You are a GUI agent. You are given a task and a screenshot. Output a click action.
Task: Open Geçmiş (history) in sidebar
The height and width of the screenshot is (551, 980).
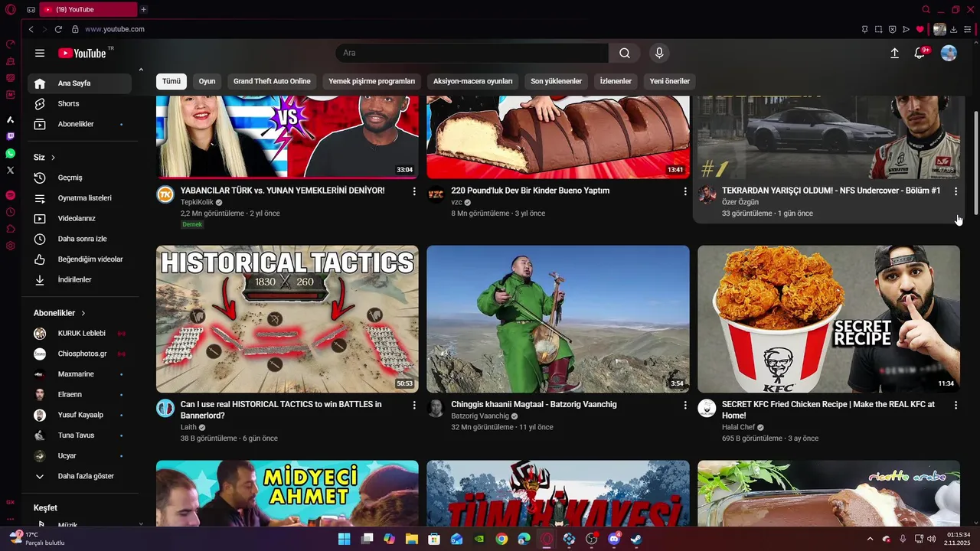pos(80,178)
